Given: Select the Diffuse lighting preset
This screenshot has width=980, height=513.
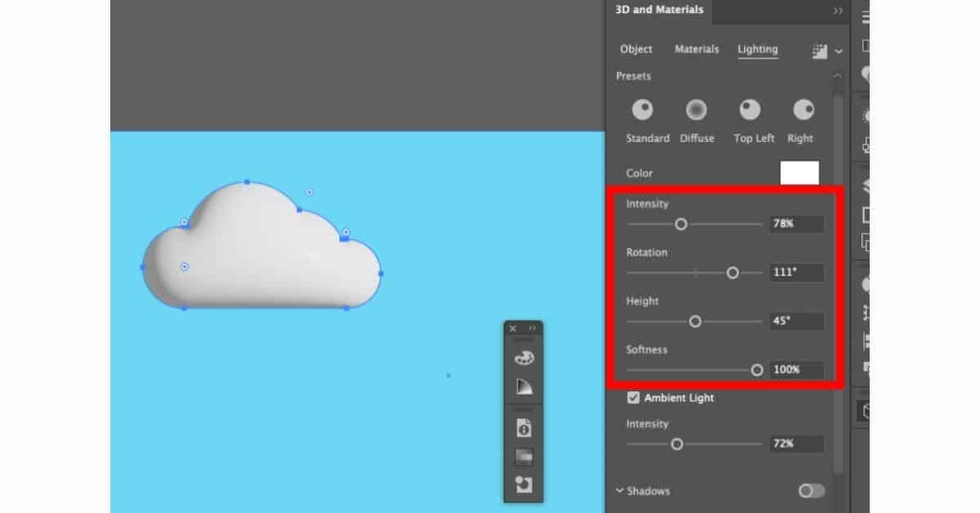Looking at the screenshot, I should tap(697, 109).
